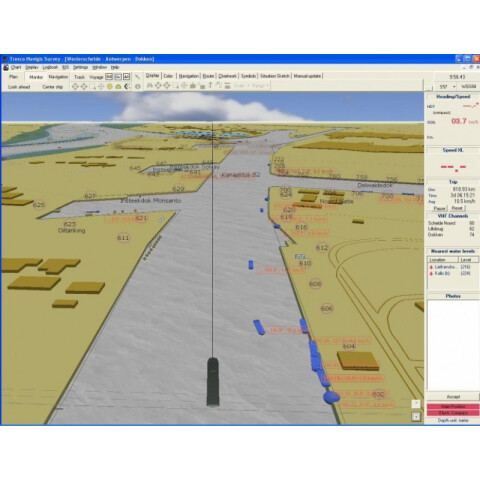
Task: Click the icon right of course-up arrow
Action: pyautogui.click(x=227, y=86)
